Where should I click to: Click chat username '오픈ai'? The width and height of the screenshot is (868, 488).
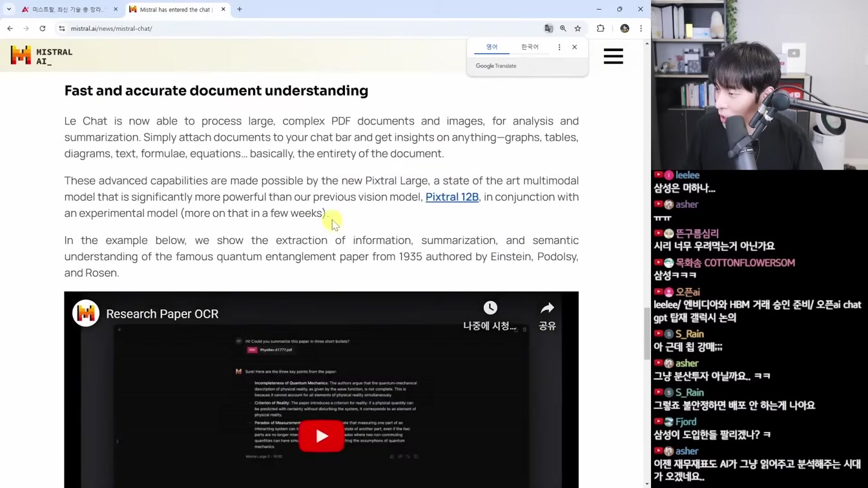(688, 292)
